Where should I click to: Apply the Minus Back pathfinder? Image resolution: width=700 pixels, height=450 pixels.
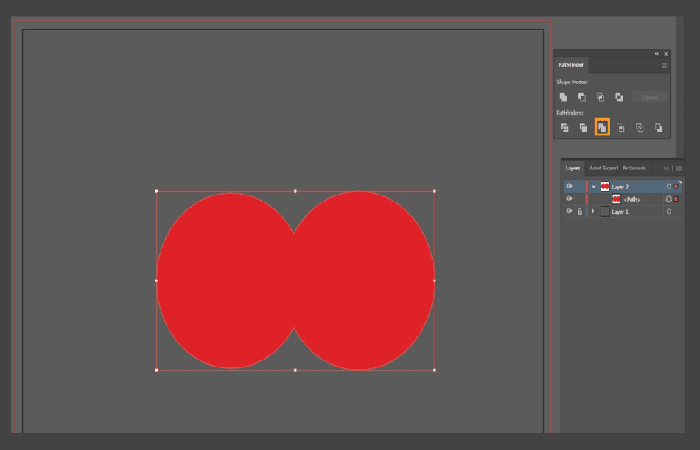pyautogui.click(x=658, y=128)
